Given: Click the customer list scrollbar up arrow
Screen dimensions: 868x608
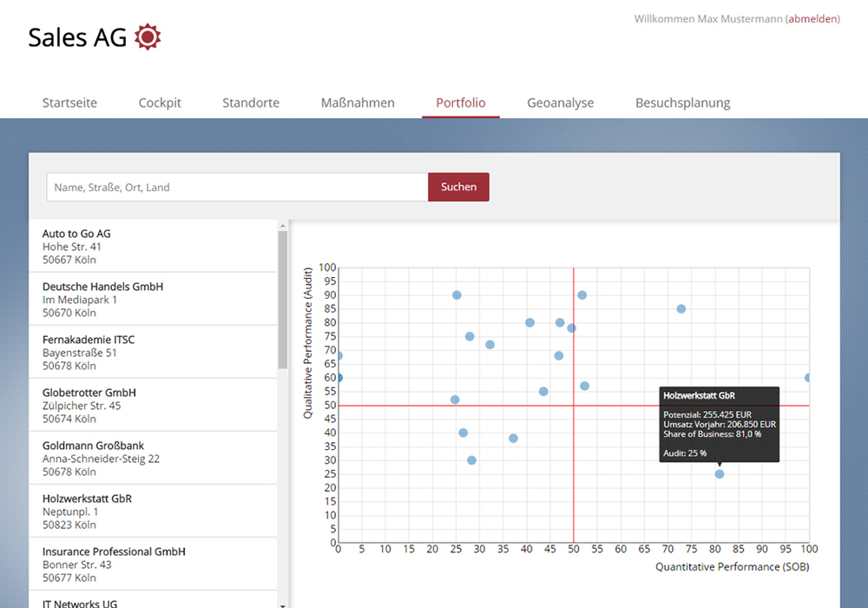Looking at the screenshot, I should click(283, 226).
